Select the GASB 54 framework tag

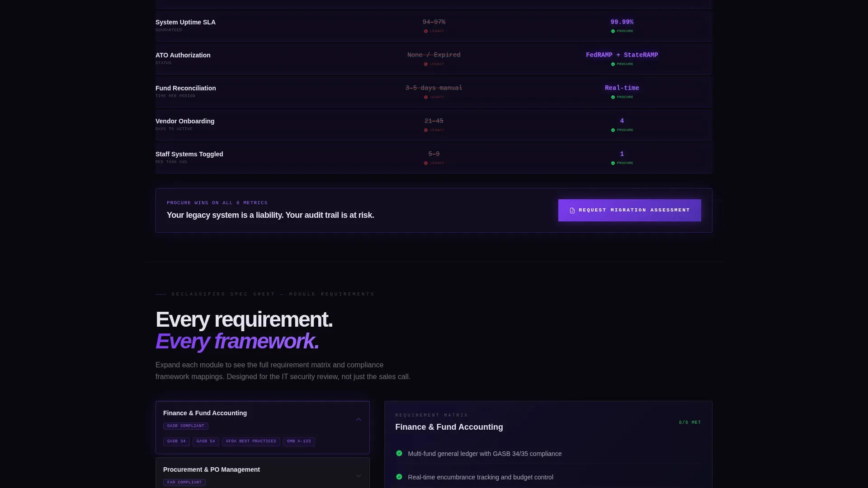[206, 441]
